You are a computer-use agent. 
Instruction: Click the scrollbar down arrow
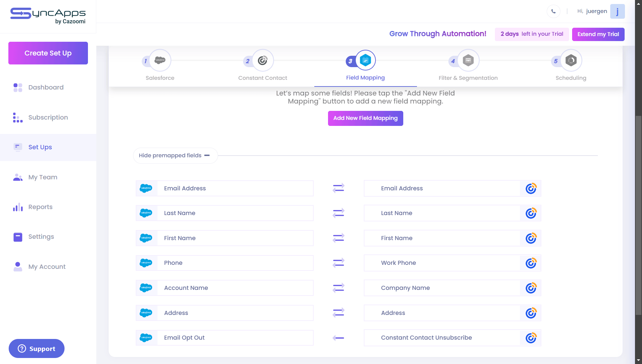(x=638, y=361)
